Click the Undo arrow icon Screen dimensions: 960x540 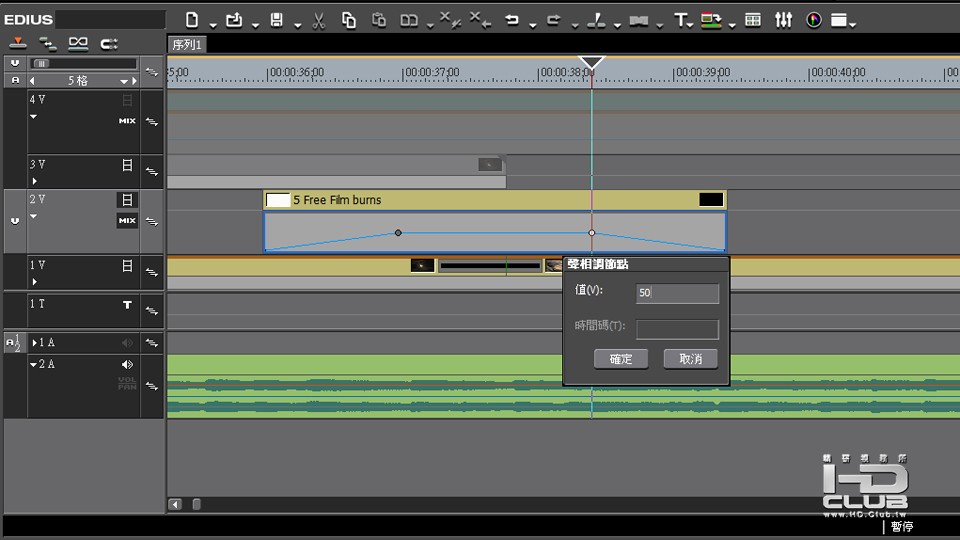(x=512, y=20)
